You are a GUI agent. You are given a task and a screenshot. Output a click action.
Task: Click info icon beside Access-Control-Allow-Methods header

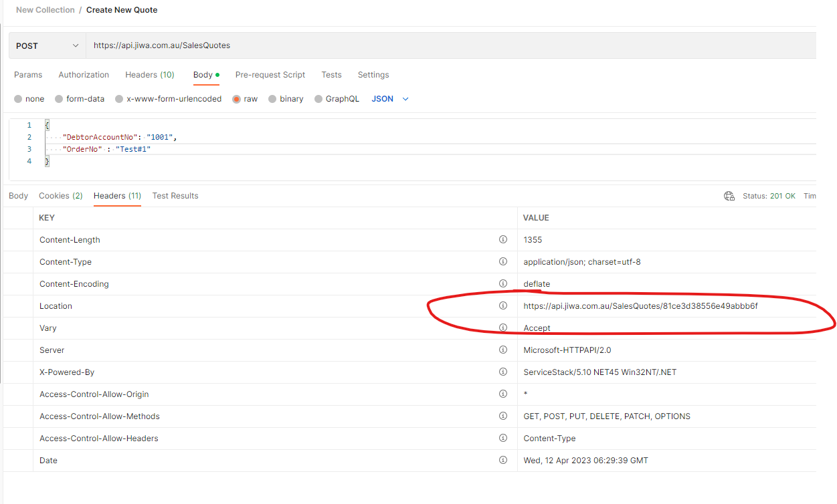coord(503,416)
